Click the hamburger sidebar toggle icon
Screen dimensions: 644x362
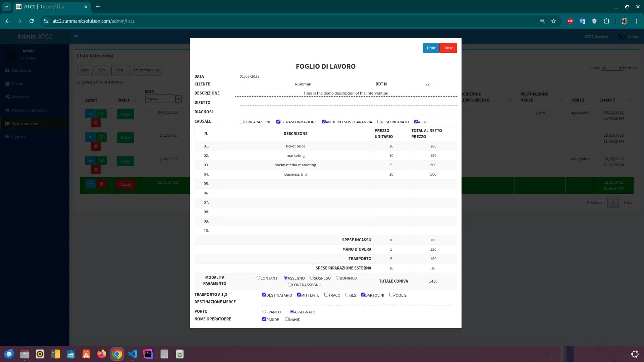76,37
